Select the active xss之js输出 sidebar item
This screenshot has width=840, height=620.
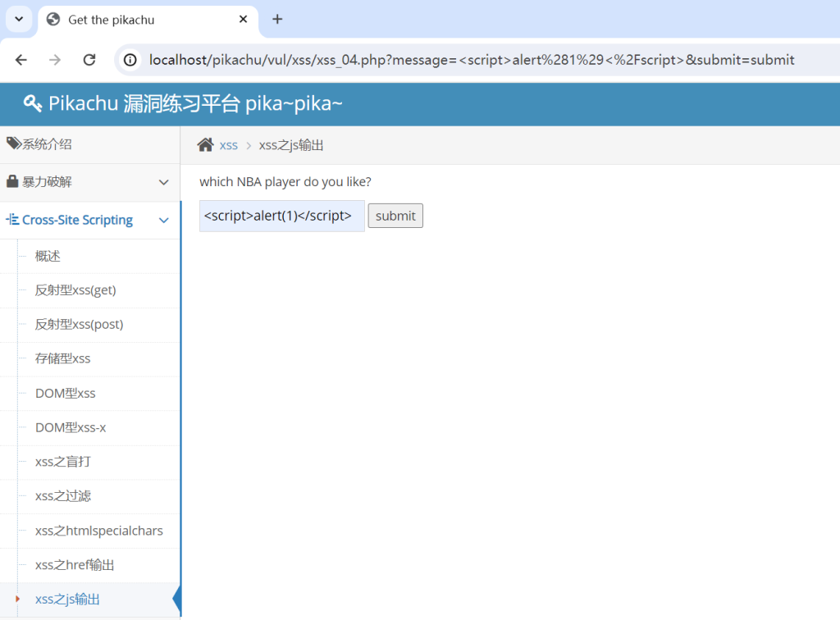click(x=90, y=599)
